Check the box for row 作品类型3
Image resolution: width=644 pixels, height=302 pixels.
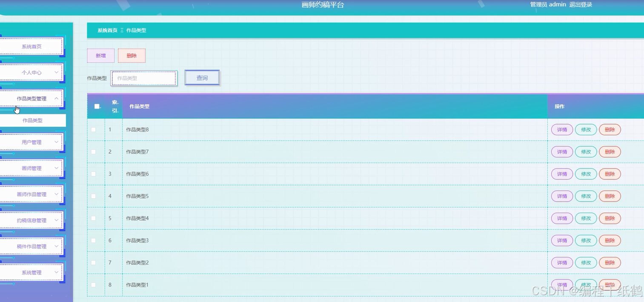(93, 240)
